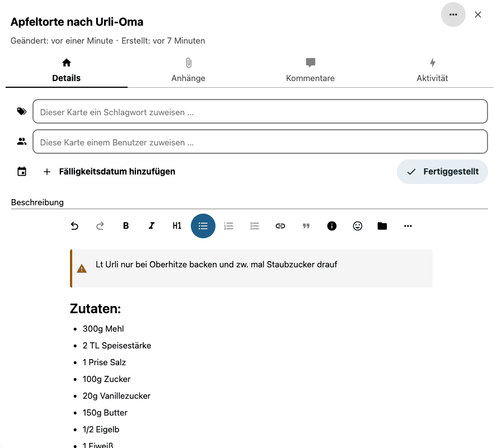This screenshot has height=448, width=497.
Task: Toggle bold formatting in the editor
Action: click(126, 226)
